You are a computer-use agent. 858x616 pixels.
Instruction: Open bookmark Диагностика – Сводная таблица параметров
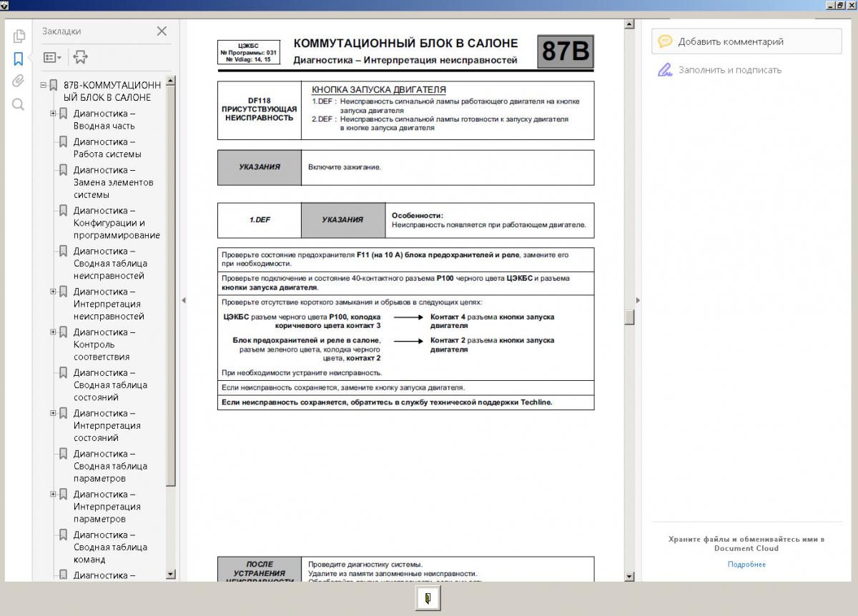[110, 466]
